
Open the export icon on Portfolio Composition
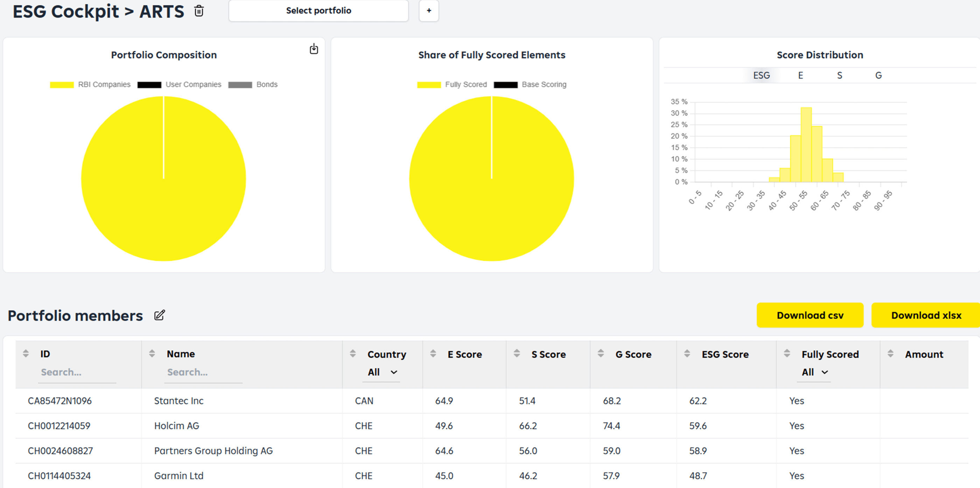point(314,49)
